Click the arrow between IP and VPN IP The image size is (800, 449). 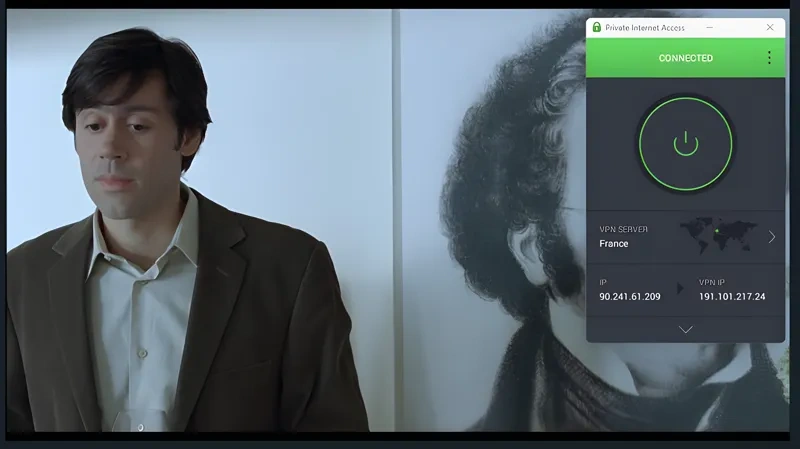click(681, 289)
